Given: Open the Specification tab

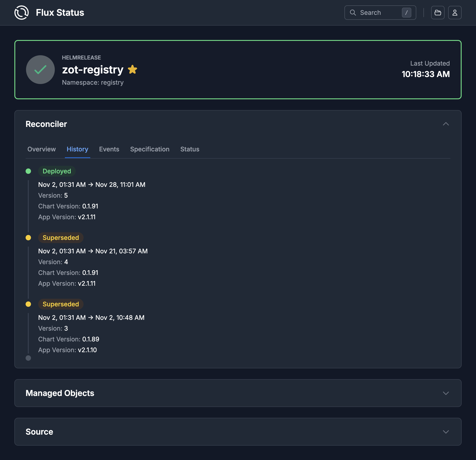Looking at the screenshot, I should (150, 149).
